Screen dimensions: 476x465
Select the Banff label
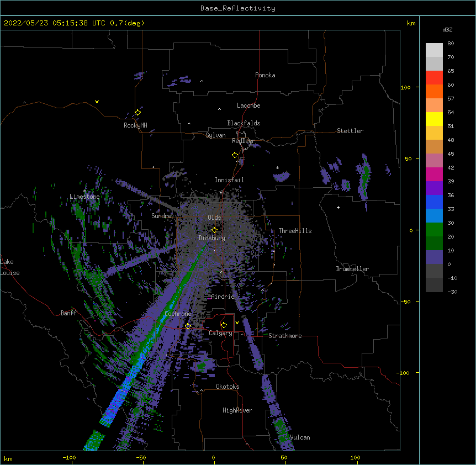click(x=68, y=313)
